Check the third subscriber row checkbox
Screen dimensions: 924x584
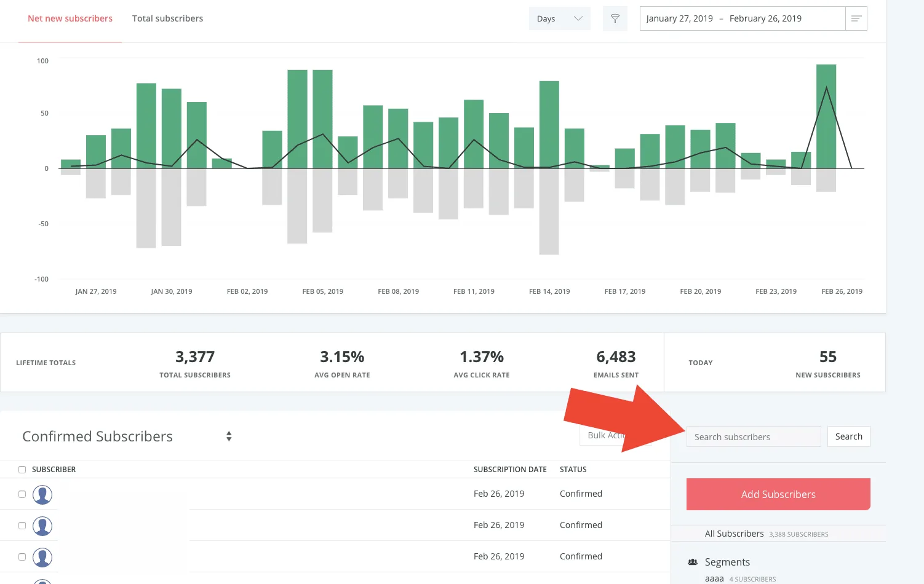coord(22,557)
